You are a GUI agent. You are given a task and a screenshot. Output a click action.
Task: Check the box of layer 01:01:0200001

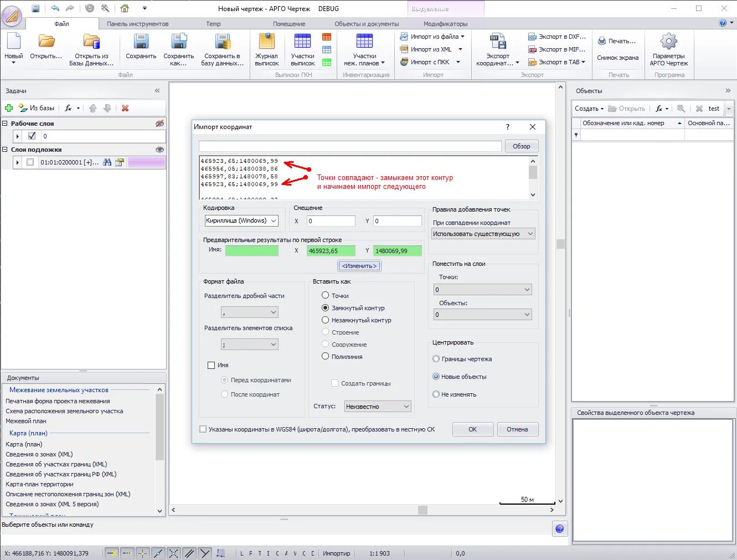(30, 162)
